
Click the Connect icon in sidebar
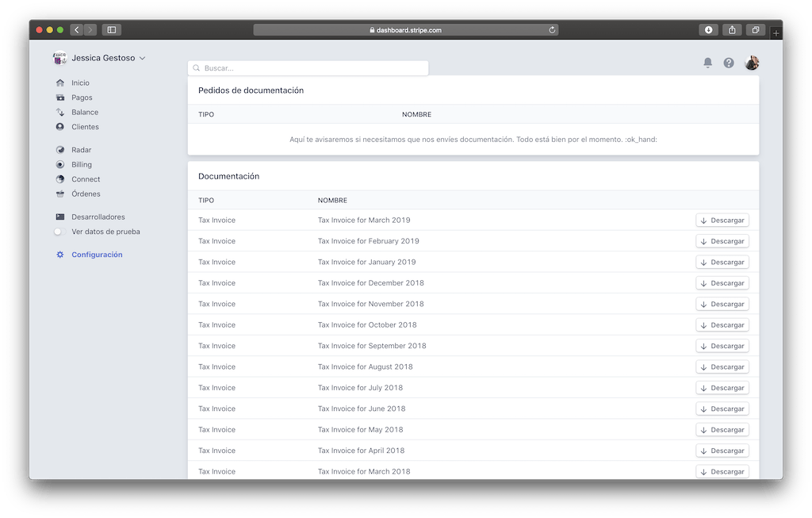point(60,179)
